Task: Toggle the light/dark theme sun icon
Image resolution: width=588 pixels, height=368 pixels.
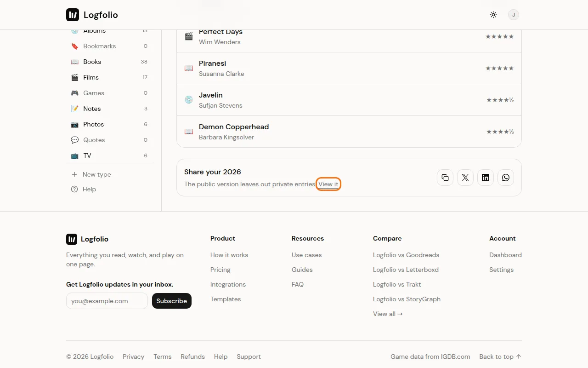Action: tap(493, 15)
